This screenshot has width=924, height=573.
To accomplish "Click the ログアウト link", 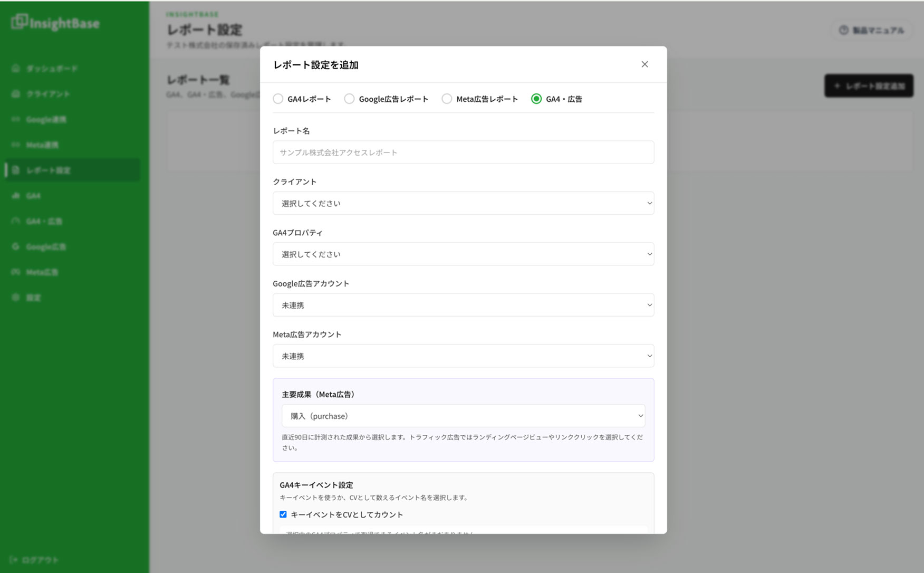I will click(34, 560).
